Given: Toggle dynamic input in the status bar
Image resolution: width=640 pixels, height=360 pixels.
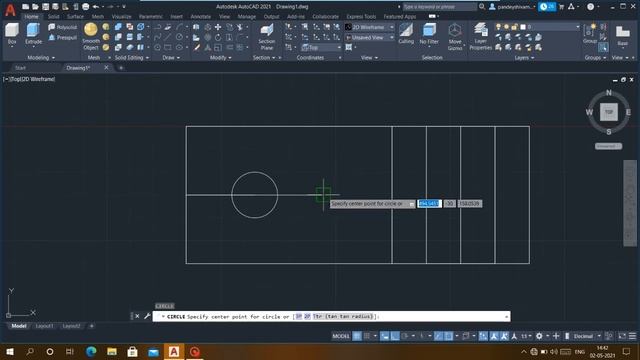Looking at the screenshot, I should coord(384,336).
